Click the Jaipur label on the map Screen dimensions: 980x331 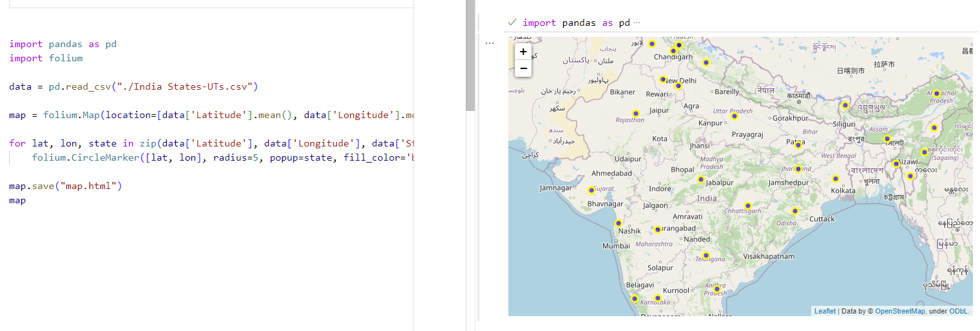(659, 110)
